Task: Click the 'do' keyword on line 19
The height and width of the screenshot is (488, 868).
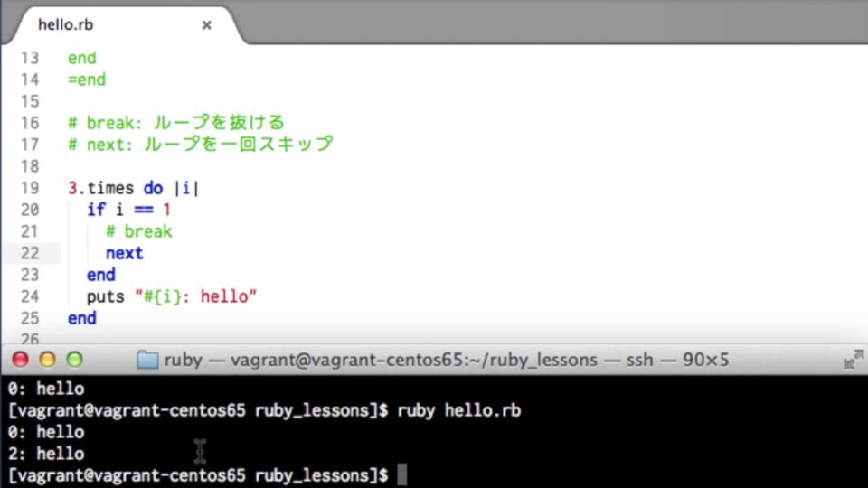Action: click(x=153, y=188)
